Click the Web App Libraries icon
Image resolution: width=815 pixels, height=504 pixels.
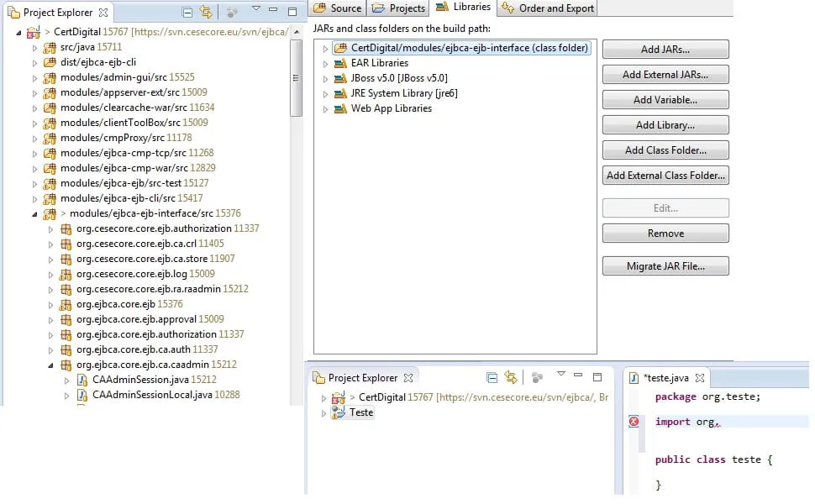click(340, 108)
